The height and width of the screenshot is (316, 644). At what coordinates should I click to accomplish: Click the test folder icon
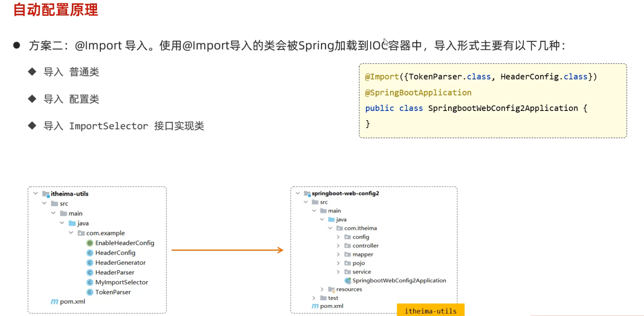point(323,298)
